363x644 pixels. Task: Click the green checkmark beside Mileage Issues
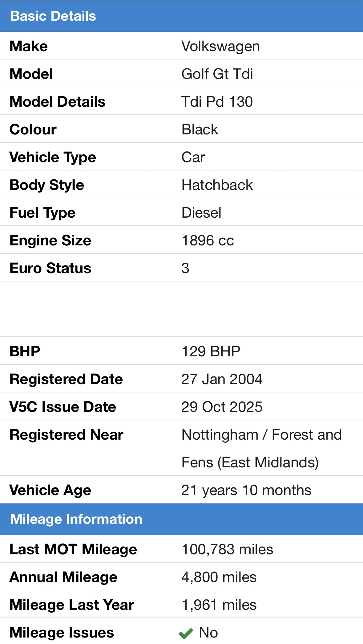[x=186, y=633]
